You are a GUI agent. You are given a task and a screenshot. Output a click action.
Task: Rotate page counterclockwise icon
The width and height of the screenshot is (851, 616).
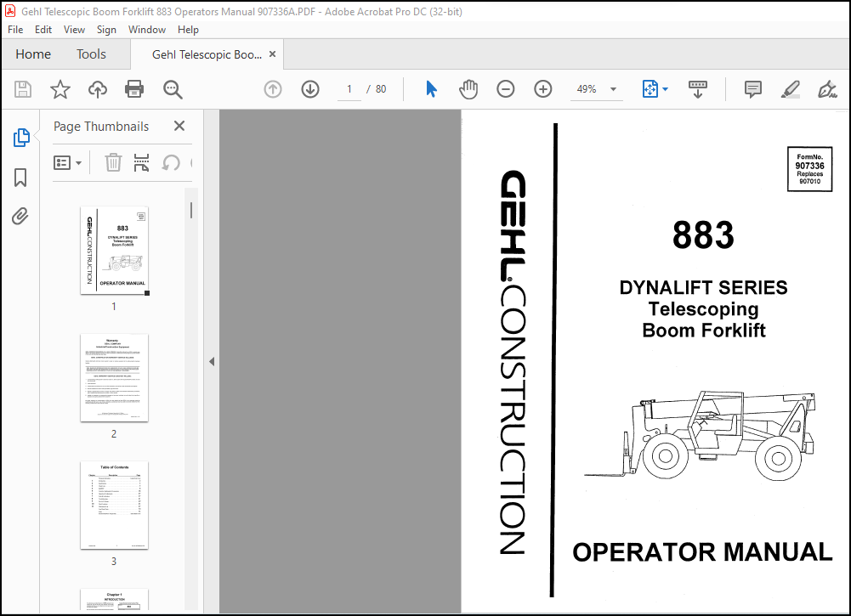coord(171,162)
